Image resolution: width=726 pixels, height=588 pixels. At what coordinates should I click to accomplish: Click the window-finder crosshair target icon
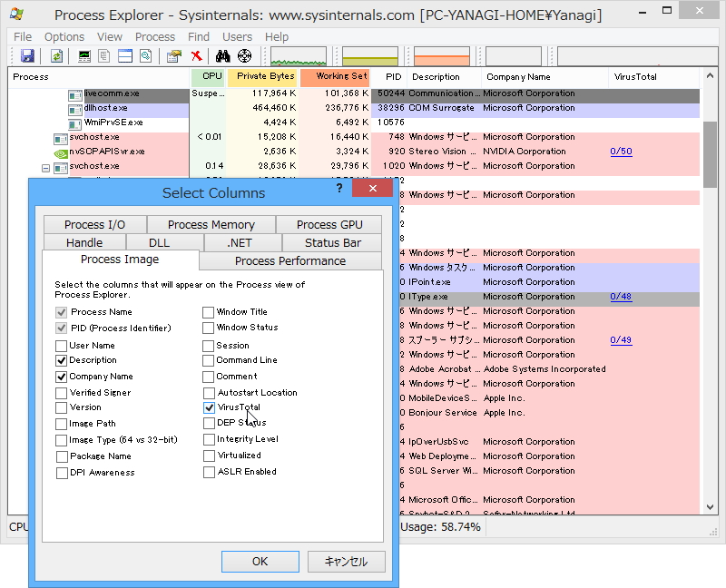coord(243,56)
